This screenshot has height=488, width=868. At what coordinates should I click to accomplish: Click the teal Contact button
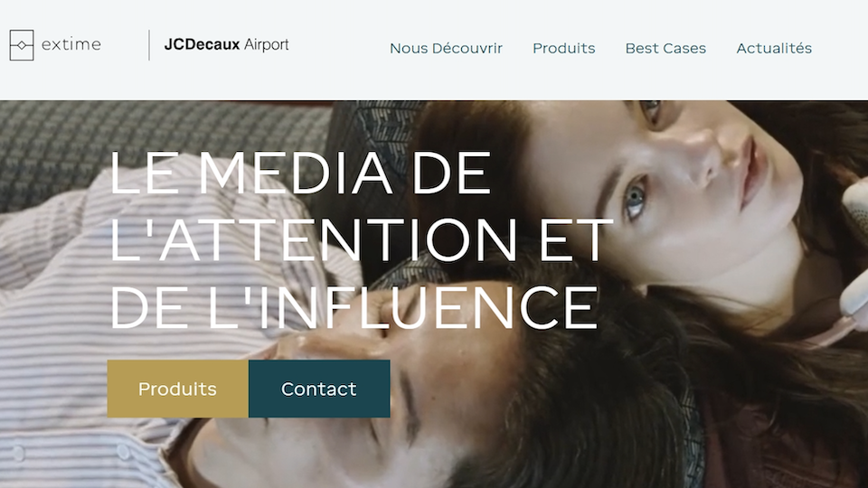[319, 389]
